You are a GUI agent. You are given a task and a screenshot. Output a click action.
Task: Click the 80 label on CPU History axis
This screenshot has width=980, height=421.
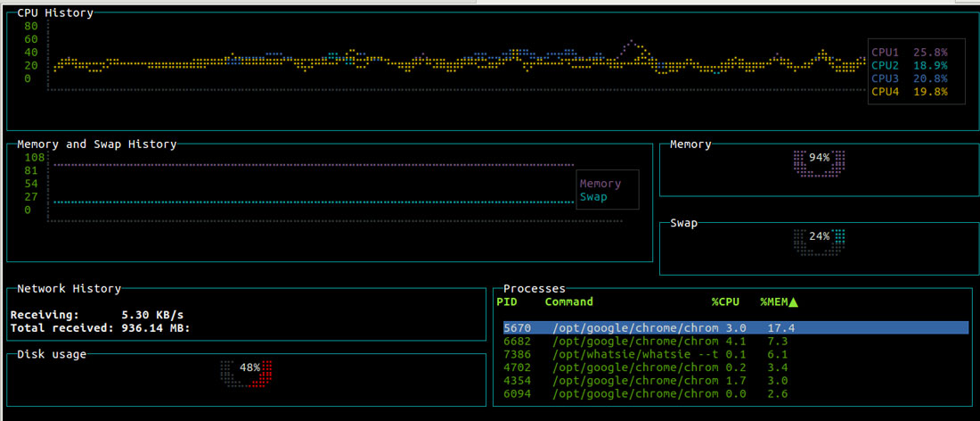coord(31,26)
